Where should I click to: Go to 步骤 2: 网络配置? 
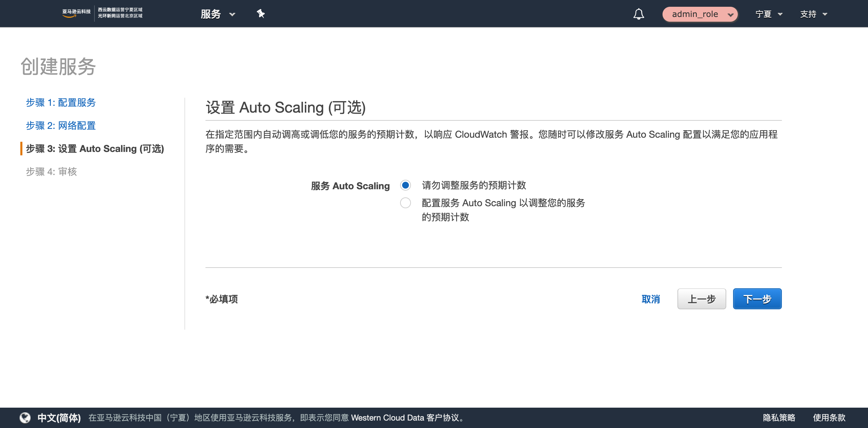(x=61, y=125)
